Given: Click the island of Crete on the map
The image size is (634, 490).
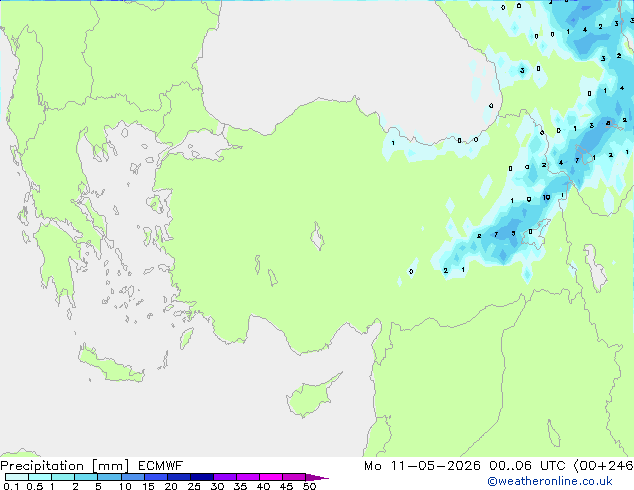Looking at the screenshot, I should 110,365.
